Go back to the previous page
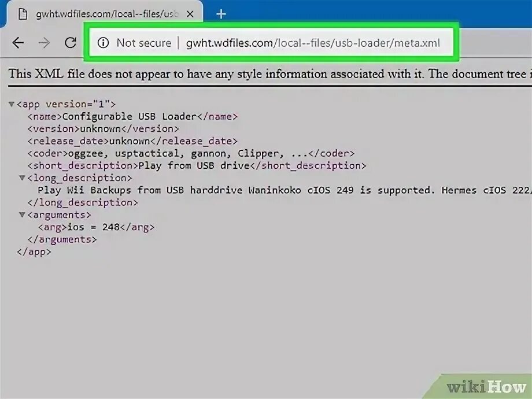The image size is (532, 399). point(18,43)
